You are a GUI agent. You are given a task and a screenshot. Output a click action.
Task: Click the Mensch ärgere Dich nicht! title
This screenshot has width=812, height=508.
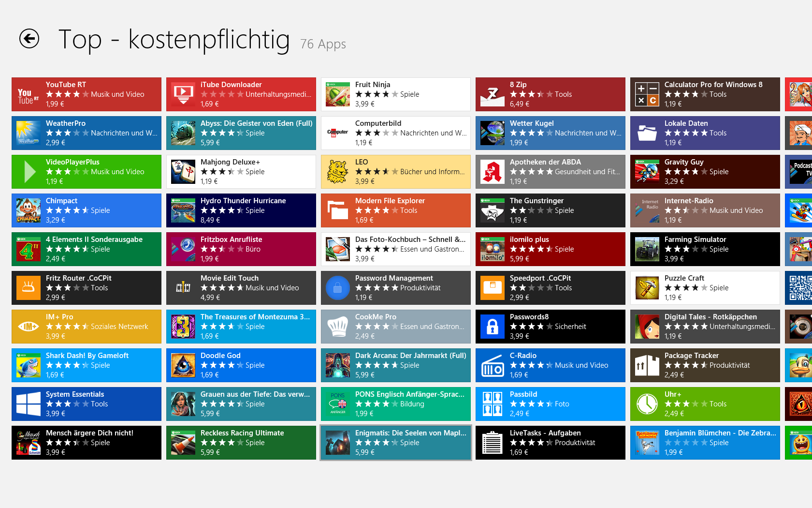click(89, 433)
